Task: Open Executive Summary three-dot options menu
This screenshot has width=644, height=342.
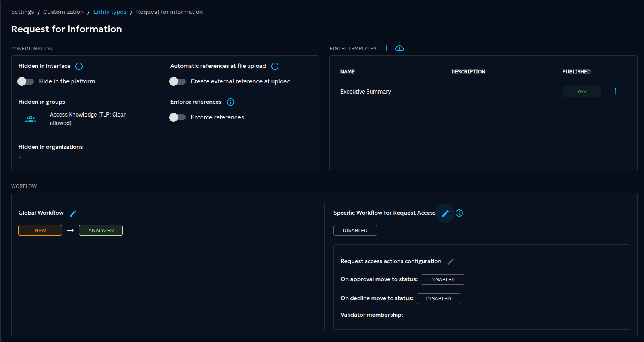Action: pyautogui.click(x=615, y=91)
